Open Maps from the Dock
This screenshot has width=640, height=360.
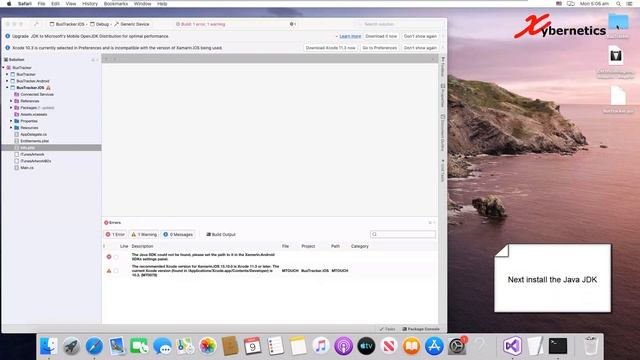pyautogui.click(x=185, y=346)
